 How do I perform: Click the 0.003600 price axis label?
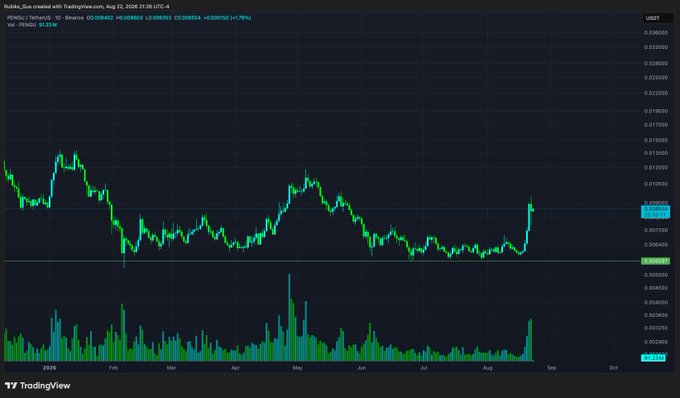tap(656, 315)
